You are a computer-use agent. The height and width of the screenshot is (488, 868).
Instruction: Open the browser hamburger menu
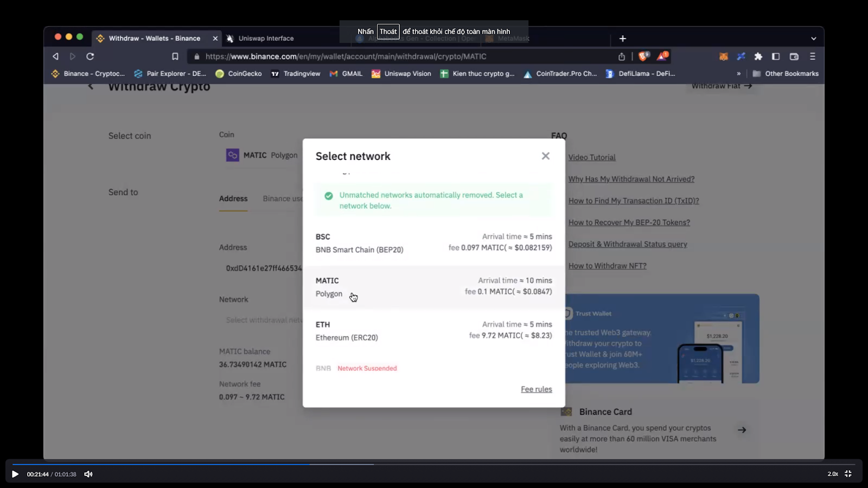coord(813,56)
